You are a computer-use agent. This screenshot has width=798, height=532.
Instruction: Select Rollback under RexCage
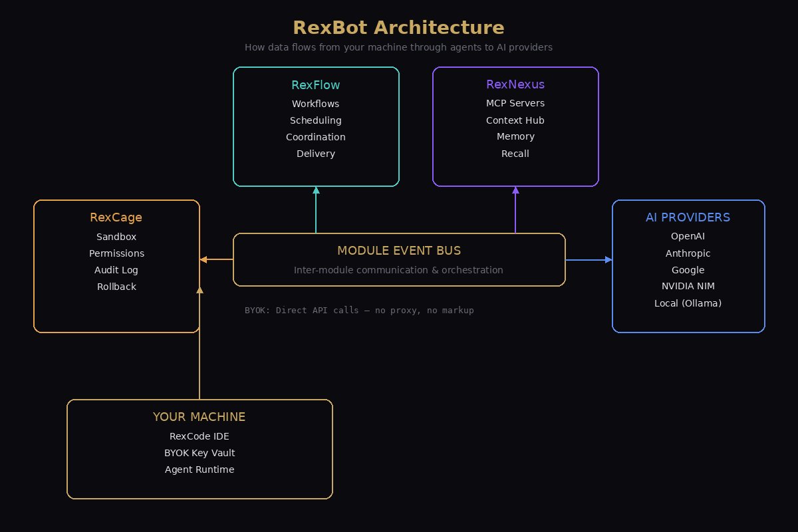point(116,287)
